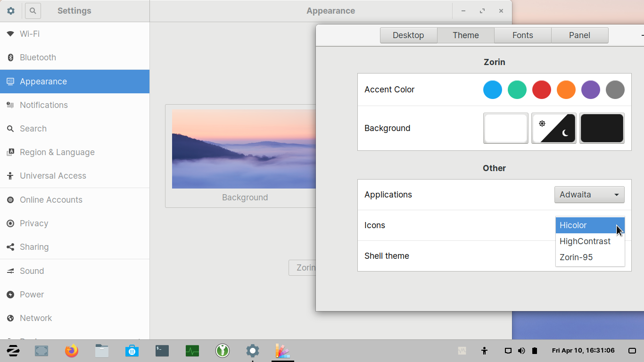Choose HighContrast from the icons list
This screenshot has width=644, height=362.
585,241
